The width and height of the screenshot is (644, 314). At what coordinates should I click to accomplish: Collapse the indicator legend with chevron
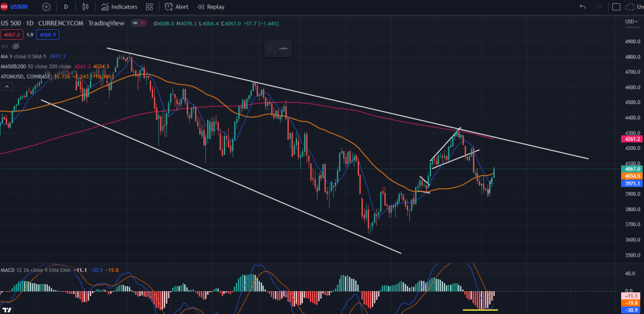[6, 86]
